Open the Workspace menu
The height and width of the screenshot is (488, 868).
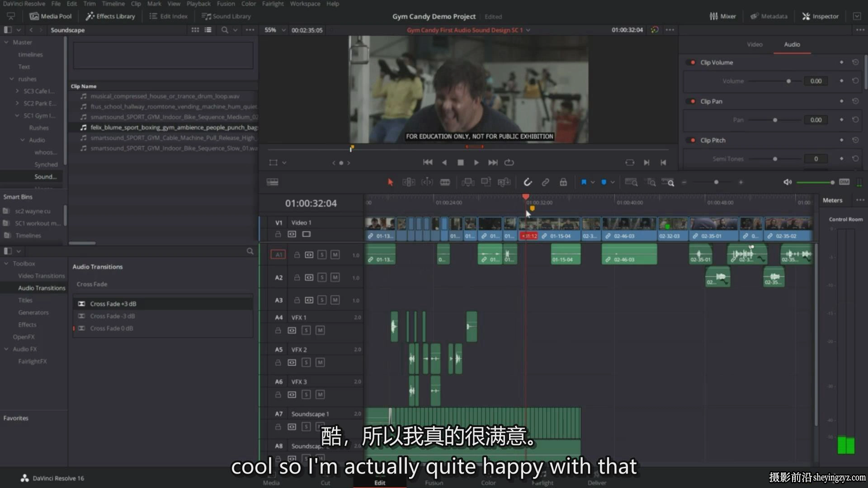[305, 4]
